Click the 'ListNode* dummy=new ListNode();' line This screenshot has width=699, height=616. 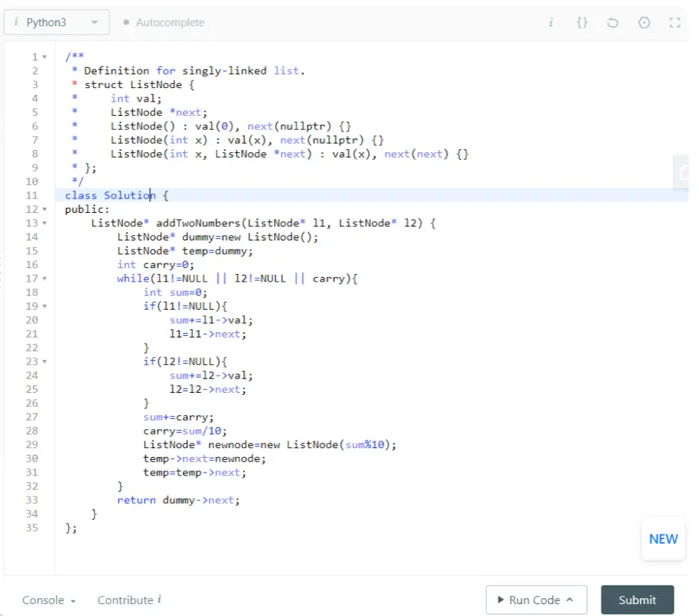pyautogui.click(x=217, y=237)
